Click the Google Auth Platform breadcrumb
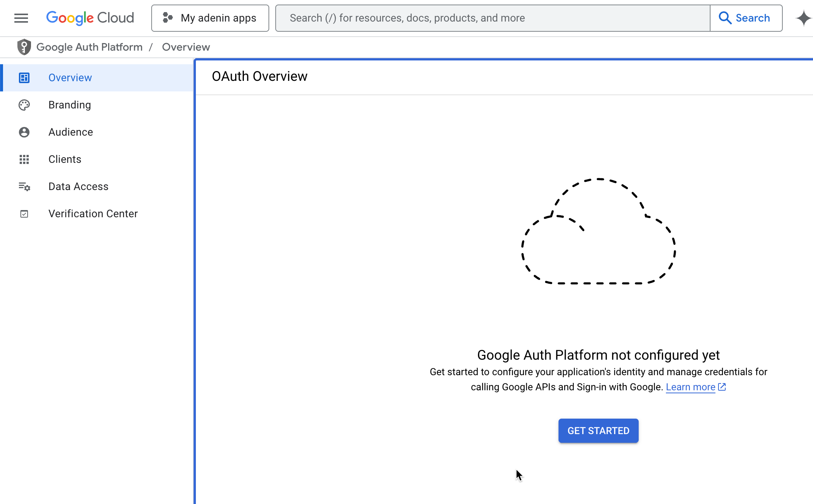The height and width of the screenshot is (504, 813). (x=90, y=47)
